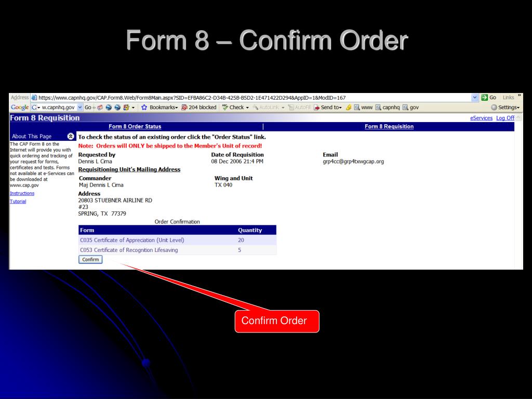Click the yellow highlighter icon

(x=349, y=108)
